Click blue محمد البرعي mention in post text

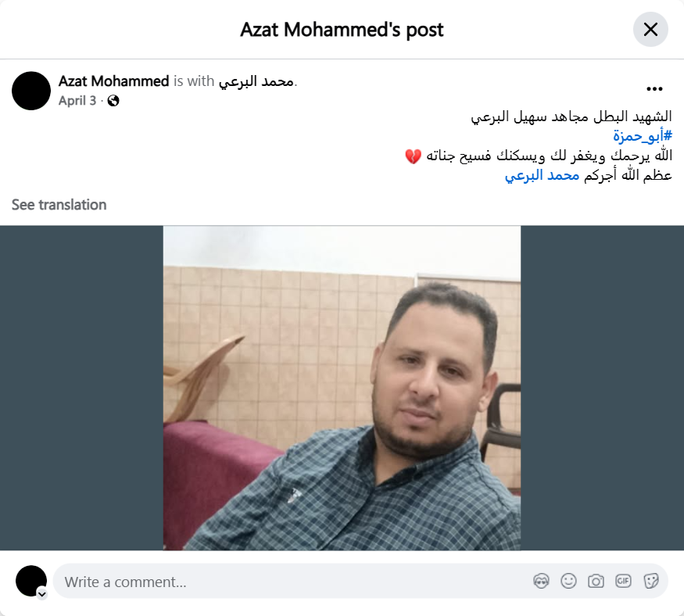tap(542, 175)
